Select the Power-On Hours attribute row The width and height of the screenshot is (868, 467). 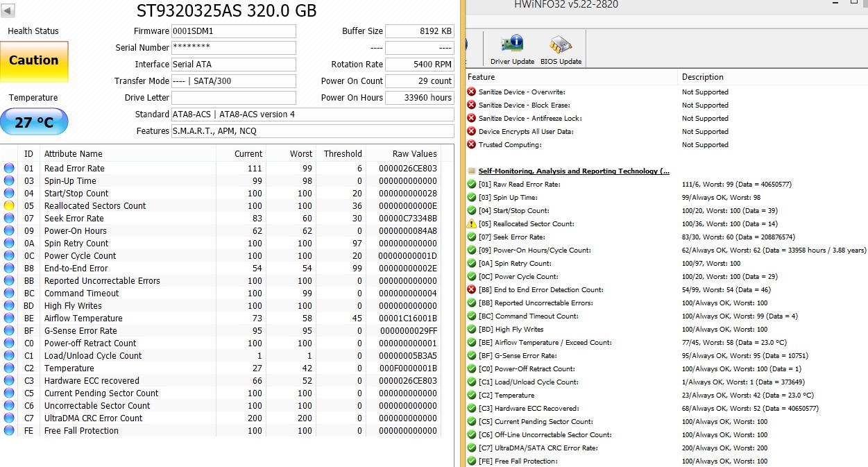point(75,231)
